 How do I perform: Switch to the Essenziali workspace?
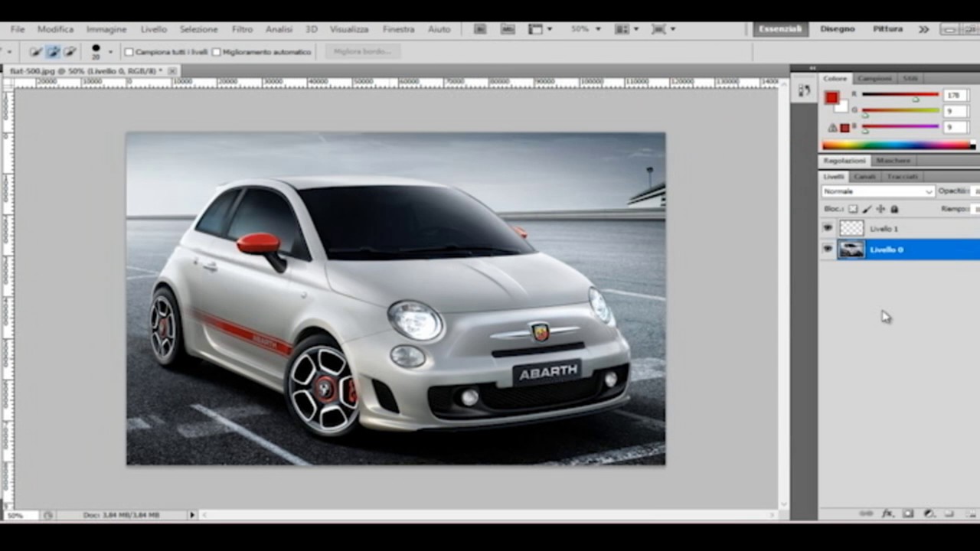(780, 29)
